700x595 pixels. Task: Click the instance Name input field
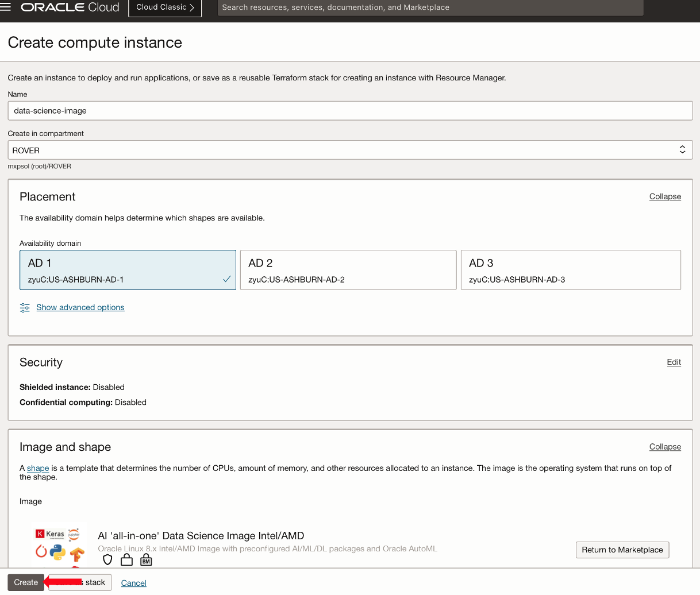[x=349, y=110]
